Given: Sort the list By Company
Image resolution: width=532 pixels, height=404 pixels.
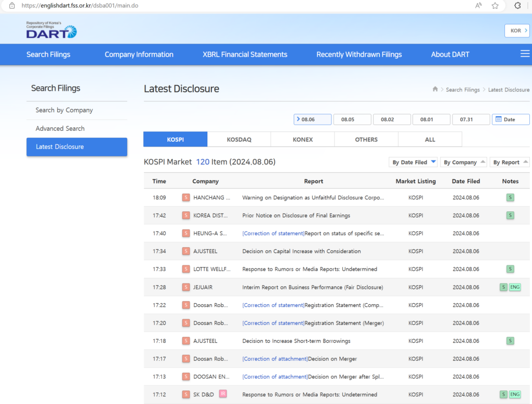Looking at the screenshot, I should [x=464, y=162].
